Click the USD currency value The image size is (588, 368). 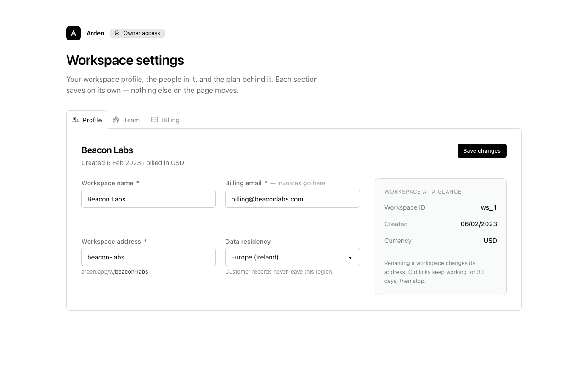[x=490, y=241]
